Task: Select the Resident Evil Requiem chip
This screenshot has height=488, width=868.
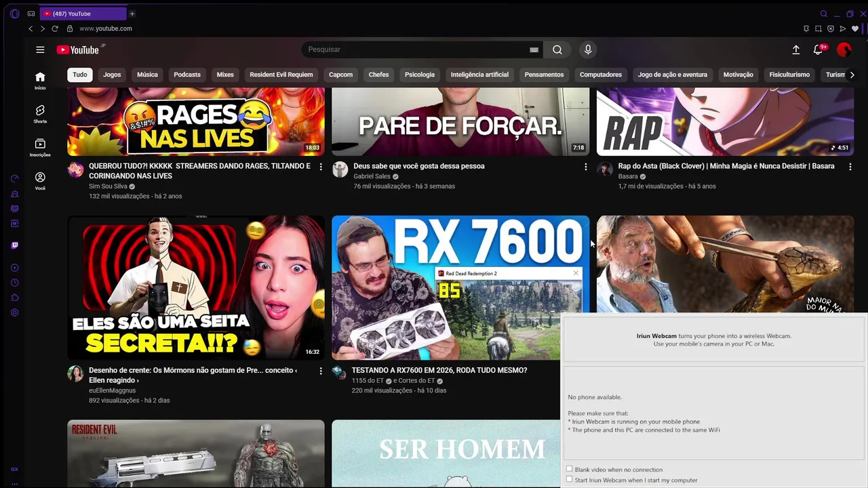Action: tap(281, 75)
